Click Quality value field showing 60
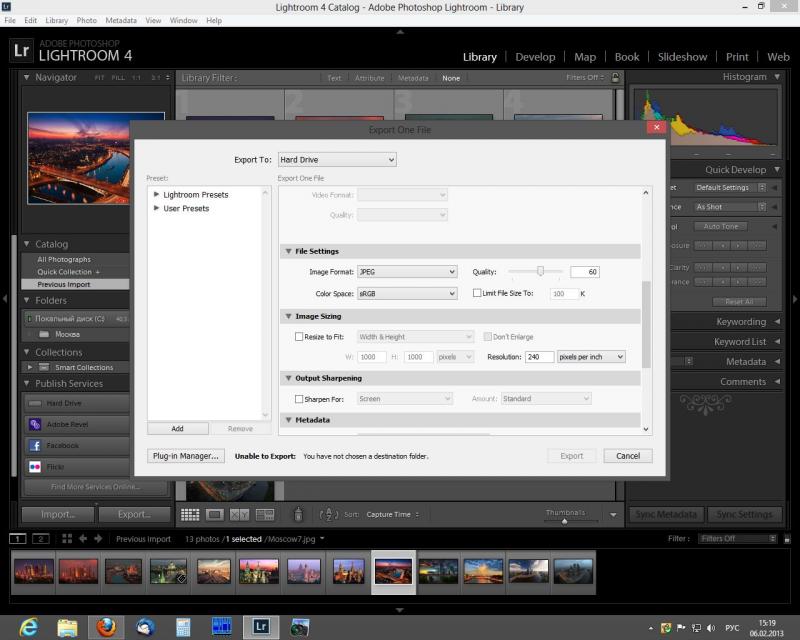Viewport: 800px width, 640px height. [585, 272]
